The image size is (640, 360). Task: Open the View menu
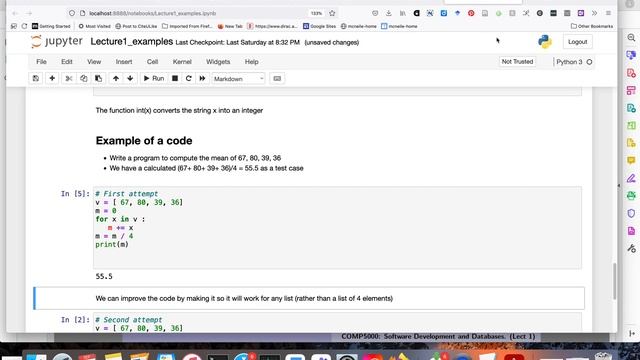[x=94, y=62]
